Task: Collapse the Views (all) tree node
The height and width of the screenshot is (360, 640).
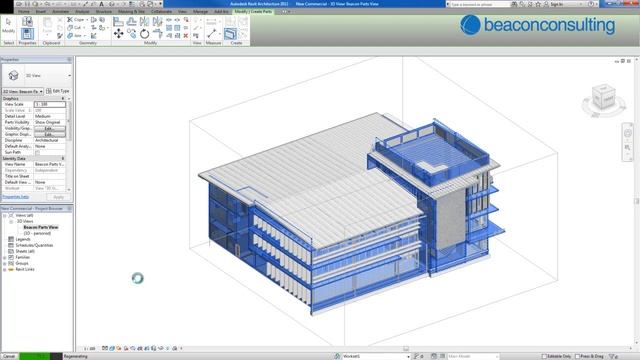Action: pos(5,215)
